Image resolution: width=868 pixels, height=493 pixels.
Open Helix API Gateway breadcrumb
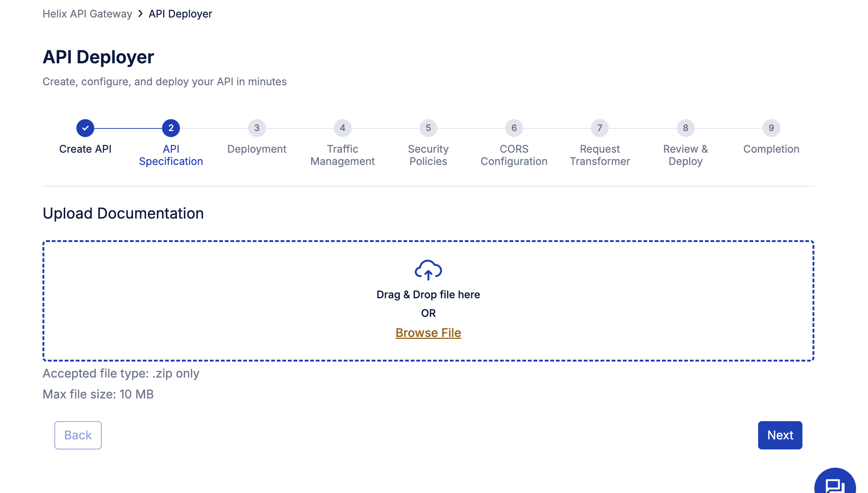click(x=87, y=14)
